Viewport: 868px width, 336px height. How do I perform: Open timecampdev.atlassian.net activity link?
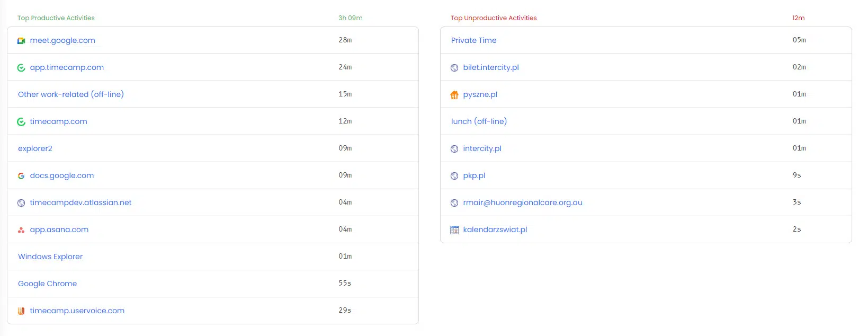[80, 202]
